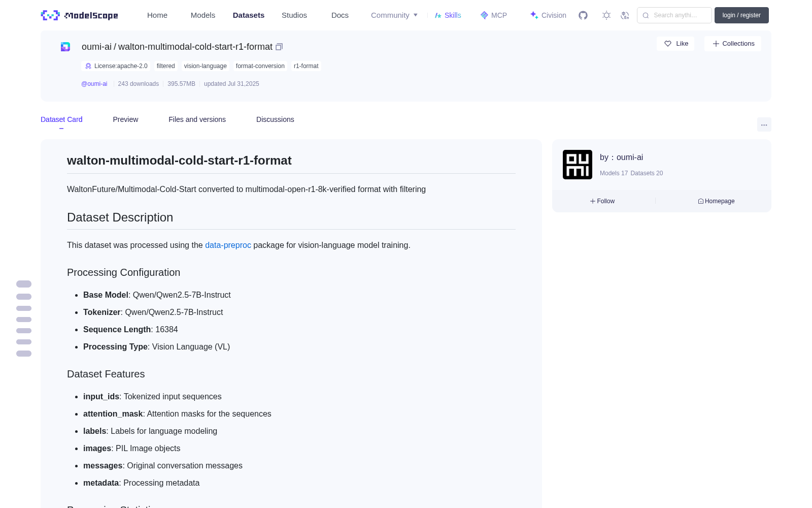The width and height of the screenshot is (812, 508).
Task: Open the MCP page
Action: point(493,15)
